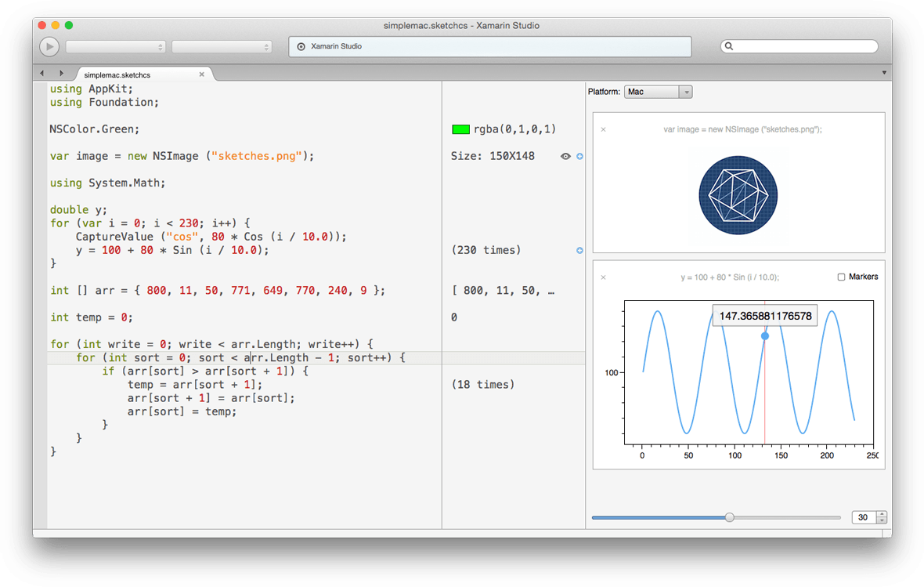The height and width of the screenshot is (587, 924).
Task: Close the Sin graph panel
Action: [604, 277]
